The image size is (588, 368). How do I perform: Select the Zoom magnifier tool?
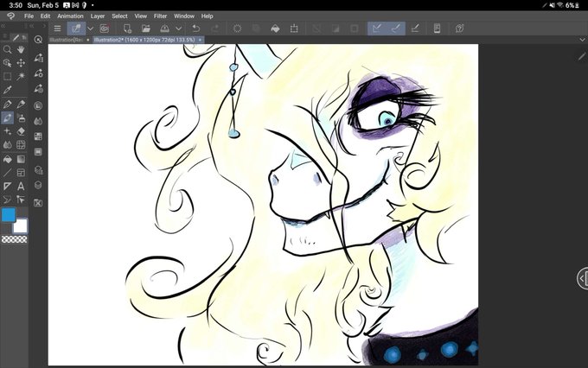click(x=7, y=49)
